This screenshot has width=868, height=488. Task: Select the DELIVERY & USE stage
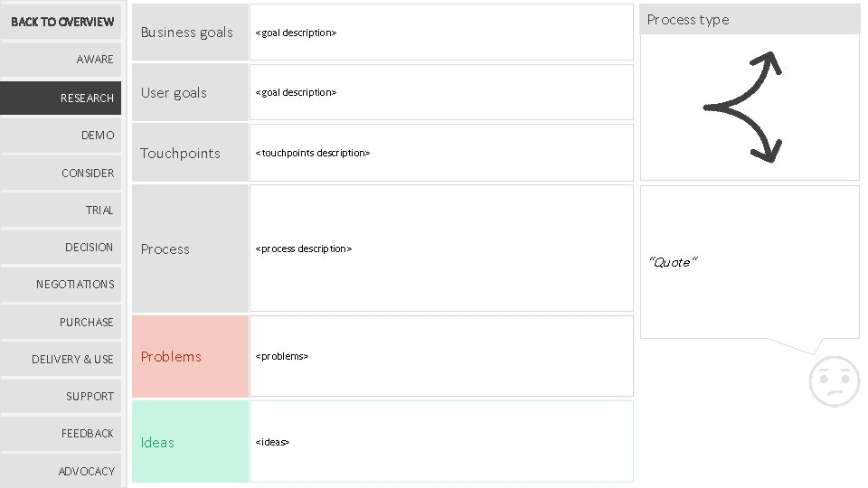tap(62, 360)
